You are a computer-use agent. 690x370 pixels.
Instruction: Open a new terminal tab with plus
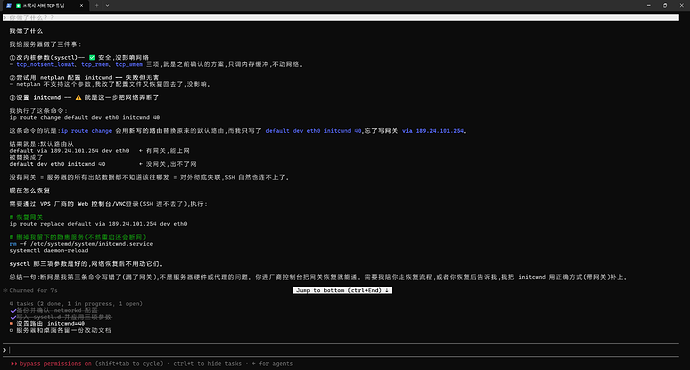96,6
